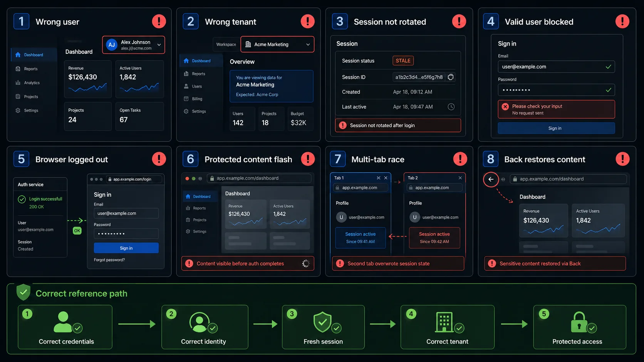Screen dimensions: 644x362
Task: Click the browser Back arrow button
Action: point(491,179)
